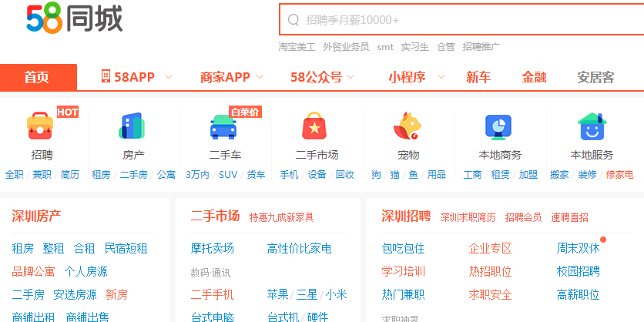Click the 二手市场 shopping bag icon

coord(314,126)
